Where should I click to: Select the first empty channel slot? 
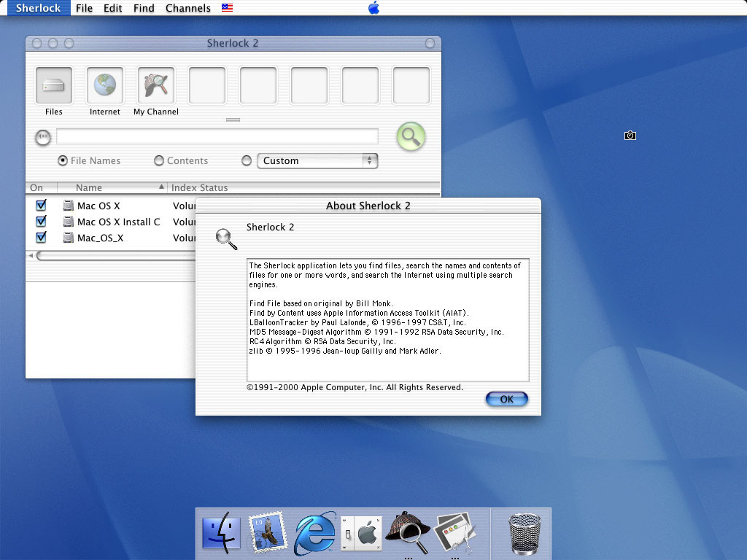206,85
